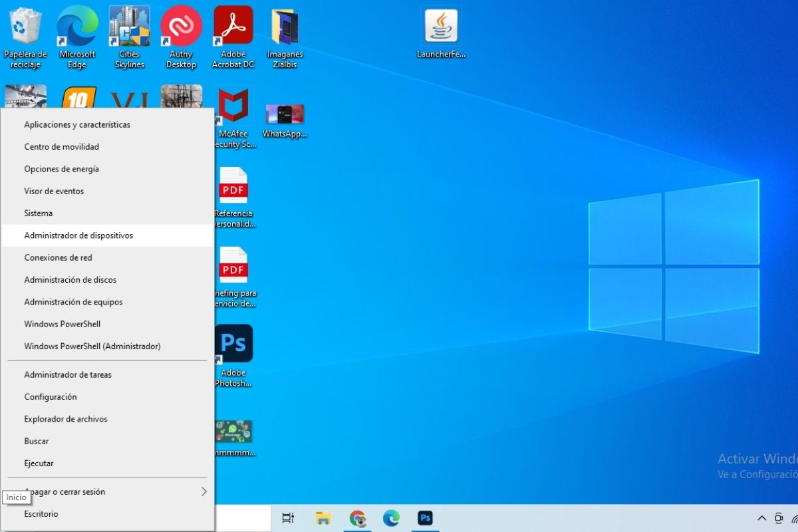The width and height of the screenshot is (798, 532).
Task: Open Administración de equipos
Action: point(108,302)
